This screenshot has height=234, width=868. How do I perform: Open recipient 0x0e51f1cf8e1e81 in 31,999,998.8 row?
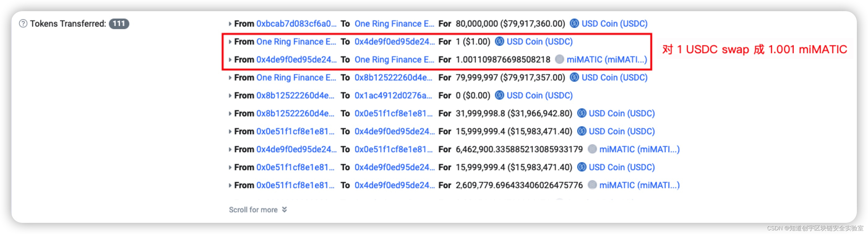[393, 113]
